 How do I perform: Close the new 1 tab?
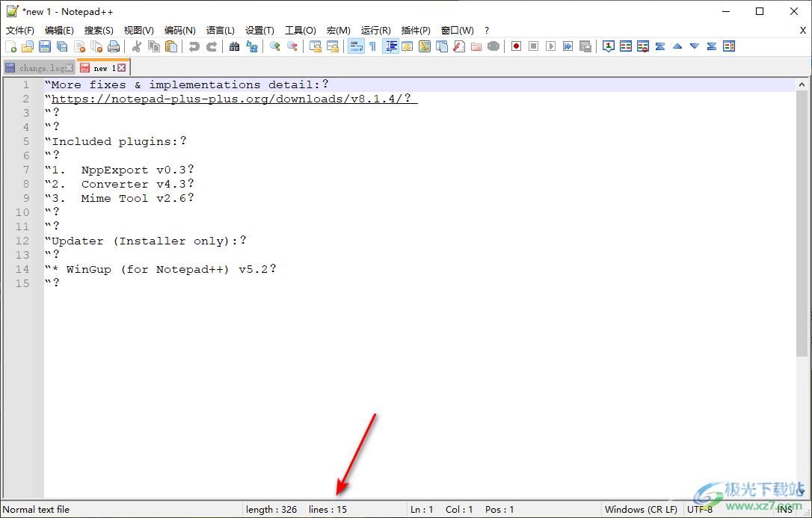(x=121, y=68)
